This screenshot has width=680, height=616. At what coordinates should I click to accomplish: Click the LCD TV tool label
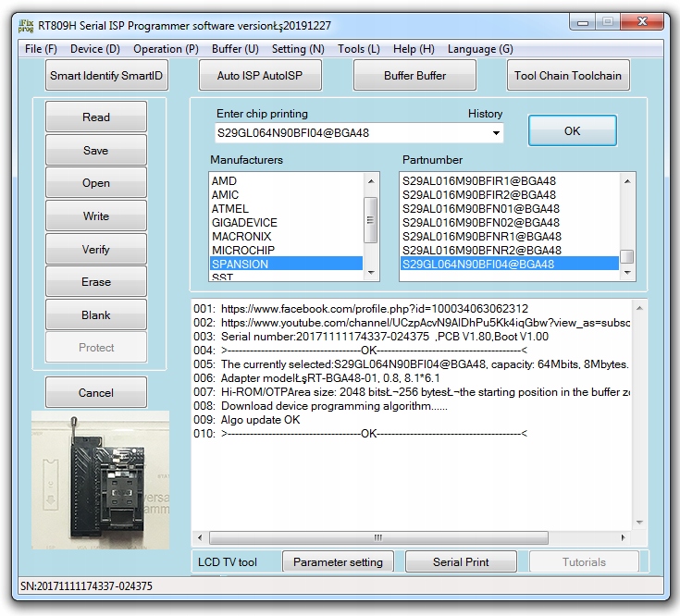[x=228, y=562]
